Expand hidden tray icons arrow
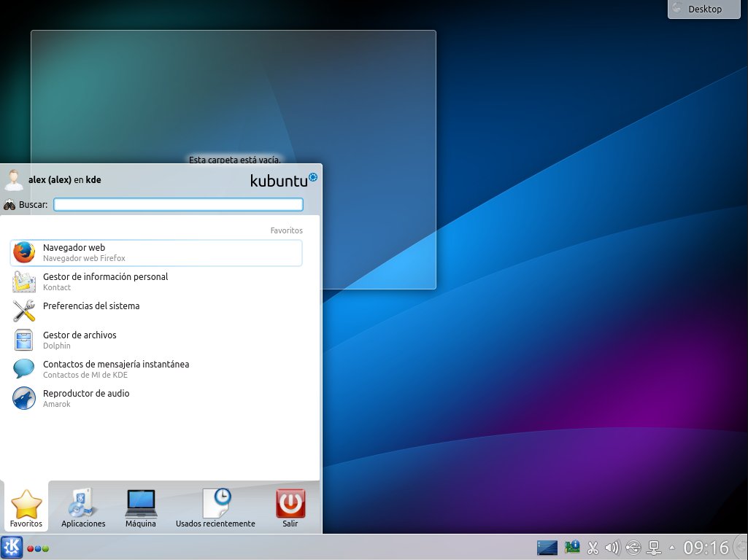Screen dimensions: 748x560 672,548
